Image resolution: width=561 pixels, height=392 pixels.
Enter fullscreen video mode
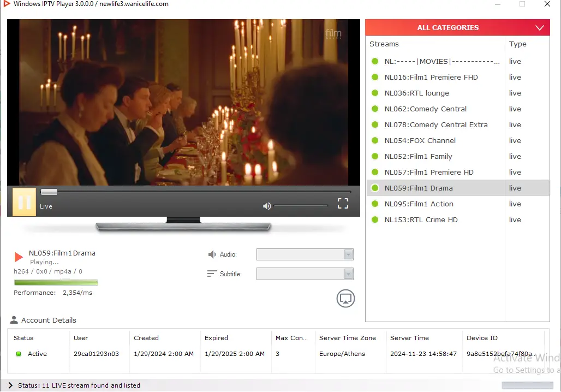coord(343,203)
